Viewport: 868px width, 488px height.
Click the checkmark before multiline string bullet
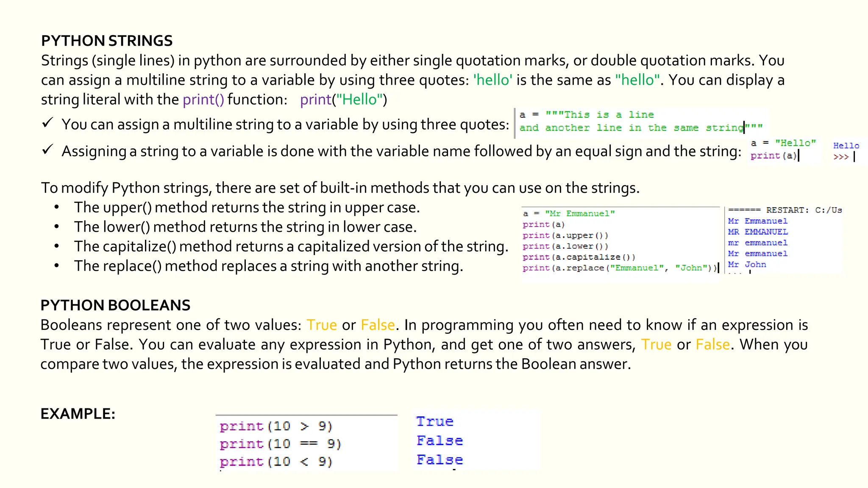click(47, 123)
